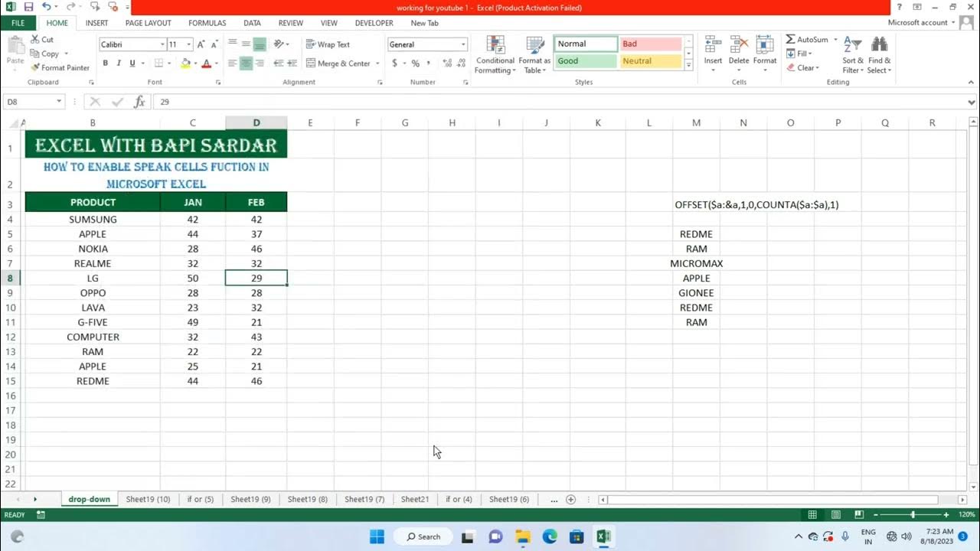The width and height of the screenshot is (980, 551).
Task: Select column D header
Action: point(256,122)
